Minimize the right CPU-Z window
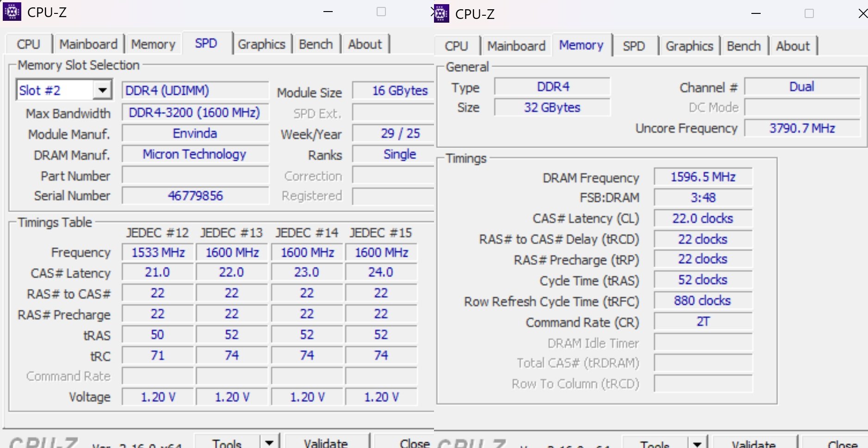 [x=756, y=13]
